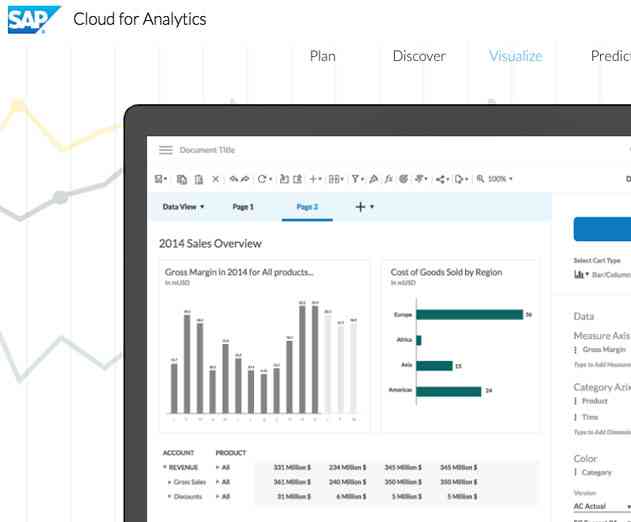Click the ACCOUNT column header
Viewport: 631px width, 522px height.
point(178,453)
